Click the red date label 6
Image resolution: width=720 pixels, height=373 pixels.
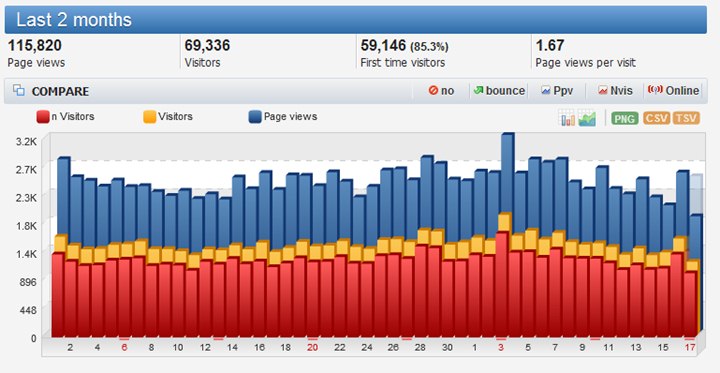(x=124, y=348)
